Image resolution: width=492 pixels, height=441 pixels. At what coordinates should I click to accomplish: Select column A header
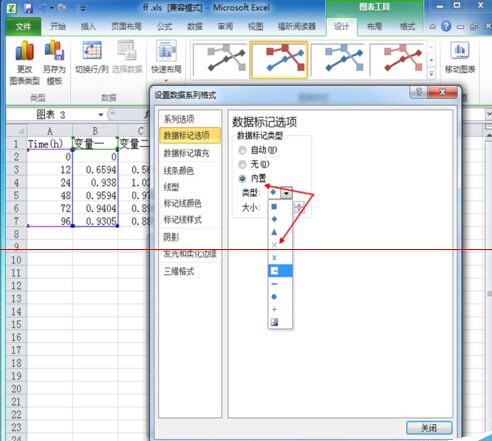pos(50,131)
